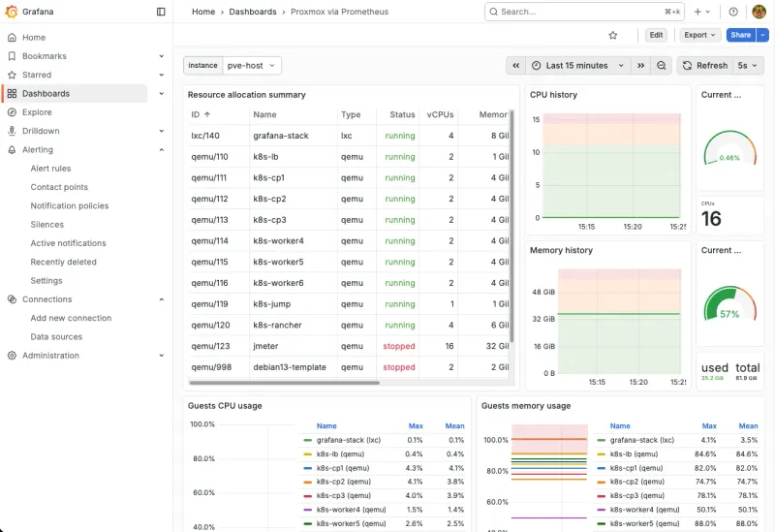Click the Alerting bell icon
The height and width of the screenshot is (532, 775).
coord(12,150)
